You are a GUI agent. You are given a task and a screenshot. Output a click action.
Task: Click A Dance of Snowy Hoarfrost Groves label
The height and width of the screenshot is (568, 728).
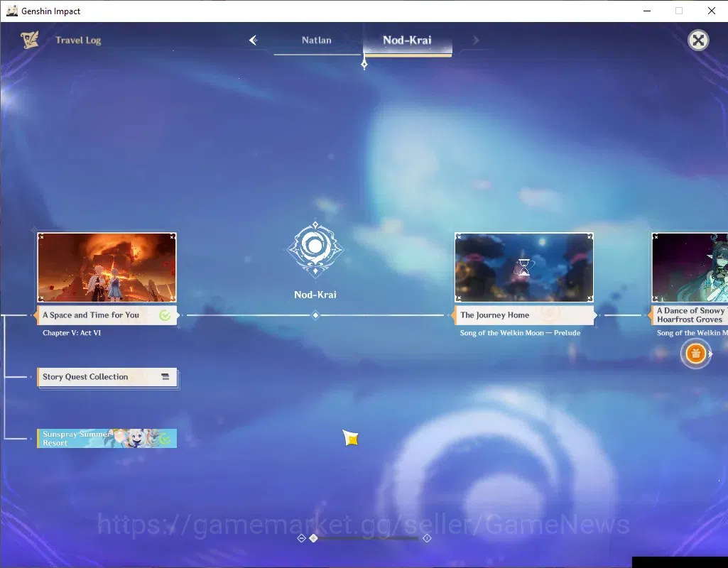[689, 315]
